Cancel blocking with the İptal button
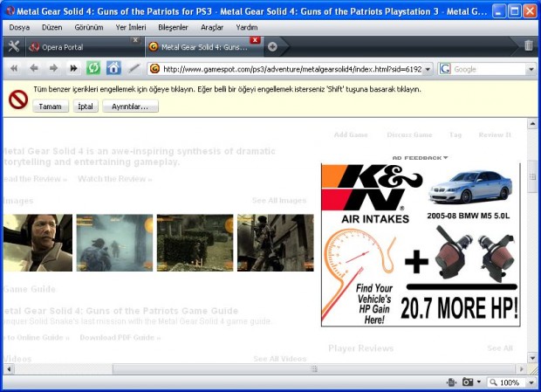 point(86,107)
